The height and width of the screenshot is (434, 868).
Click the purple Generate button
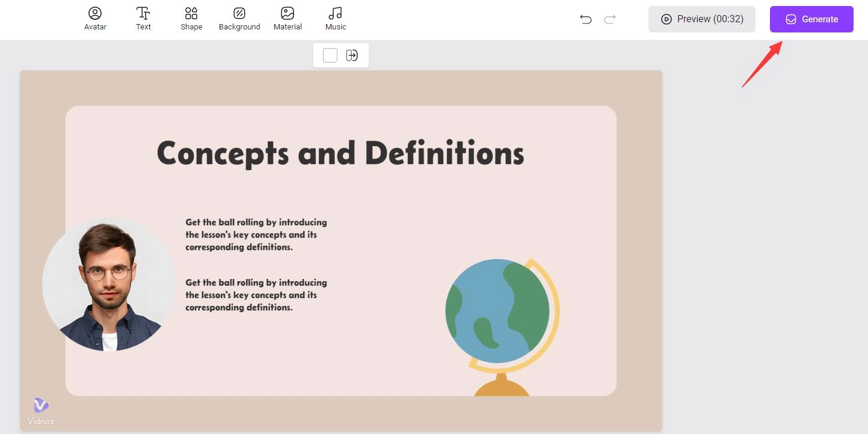coord(811,19)
